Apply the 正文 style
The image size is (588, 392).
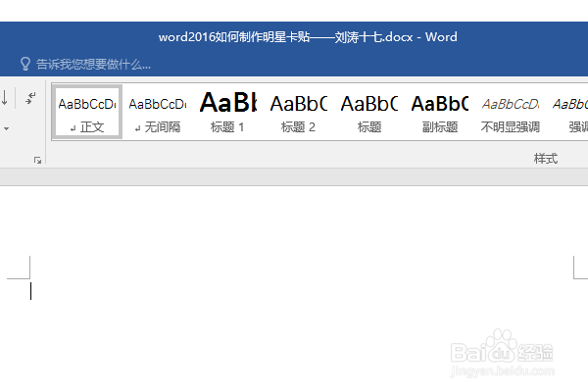point(87,112)
